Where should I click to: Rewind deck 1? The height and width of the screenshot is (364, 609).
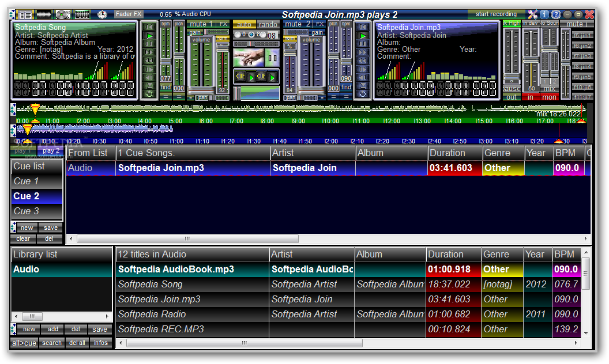149,60
